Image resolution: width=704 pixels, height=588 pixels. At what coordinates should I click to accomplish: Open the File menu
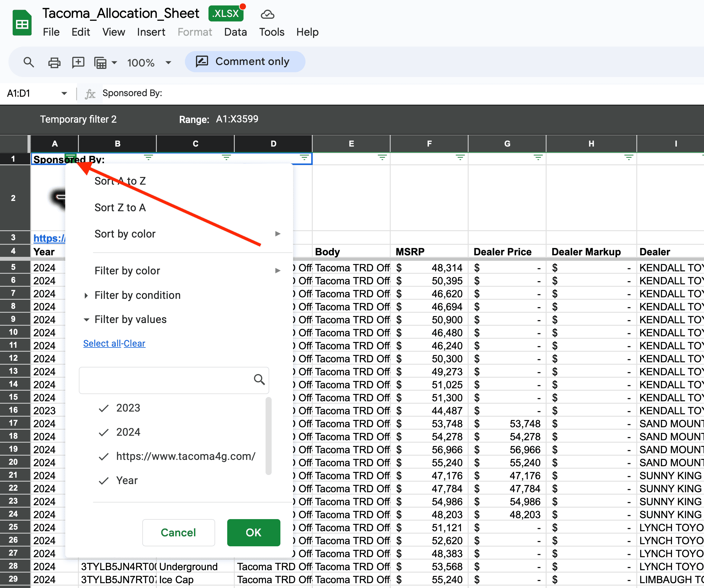coord(51,32)
